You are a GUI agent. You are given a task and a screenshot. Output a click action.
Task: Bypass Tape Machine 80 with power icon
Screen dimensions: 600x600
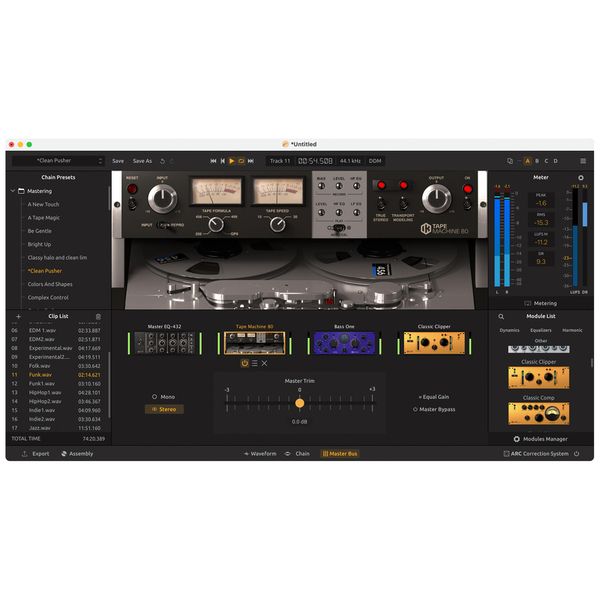click(245, 364)
